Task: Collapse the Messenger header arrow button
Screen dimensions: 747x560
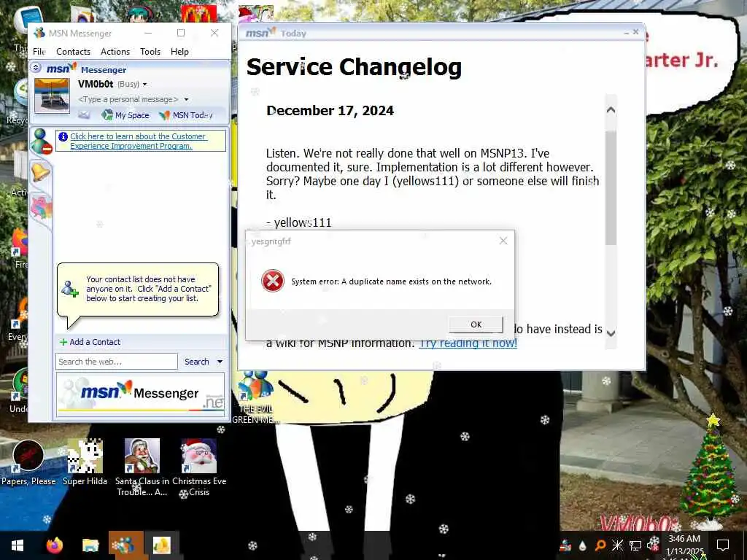Action: click(x=36, y=68)
